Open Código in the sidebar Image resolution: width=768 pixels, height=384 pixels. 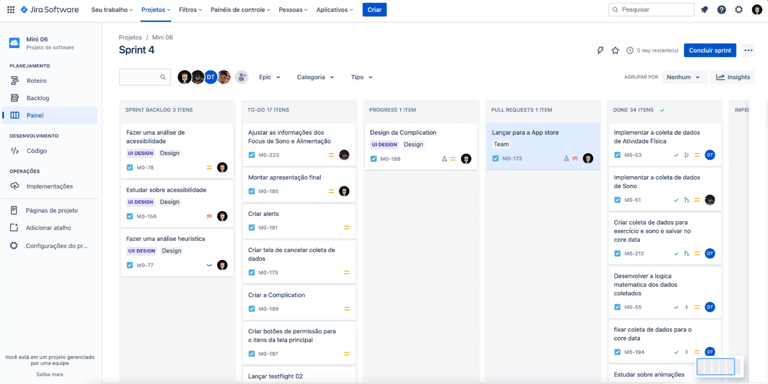pos(49,151)
